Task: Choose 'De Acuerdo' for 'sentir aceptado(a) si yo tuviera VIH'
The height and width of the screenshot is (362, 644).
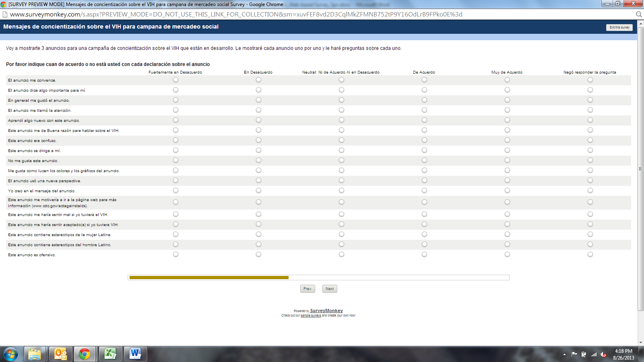Action: tap(424, 224)
